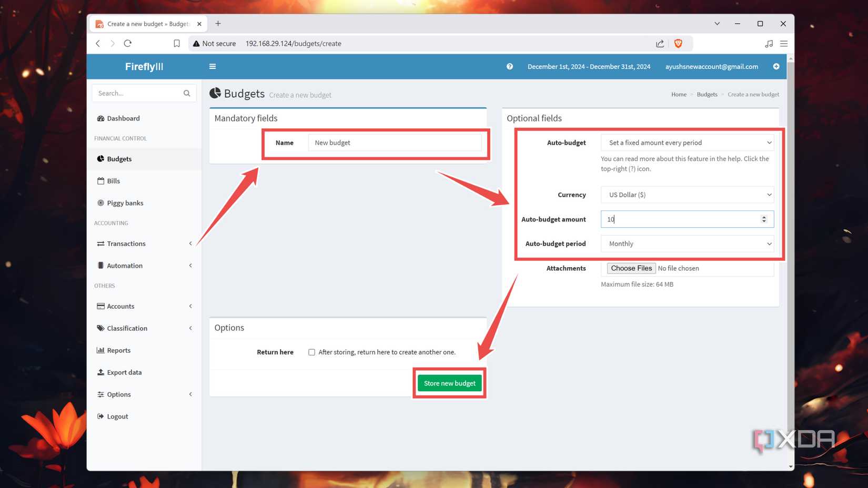Screen dimensions: 868x488
Task: Select Piggy banks in the sidebar
Action: (124, 203)
